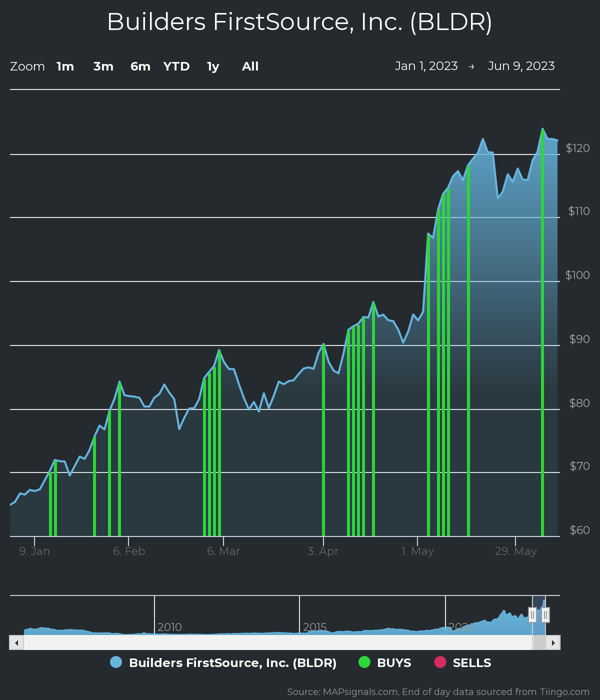Click the $100 axis label

tap(577, 275)
